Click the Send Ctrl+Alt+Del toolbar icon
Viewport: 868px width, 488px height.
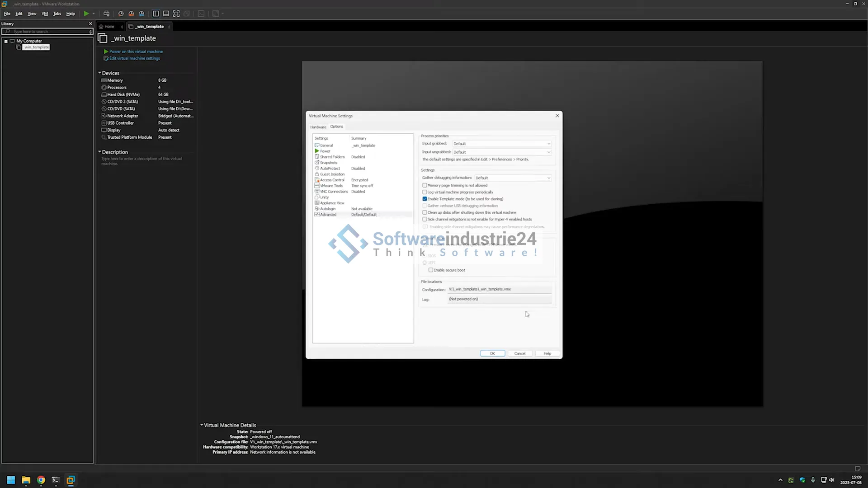point(106,14)
